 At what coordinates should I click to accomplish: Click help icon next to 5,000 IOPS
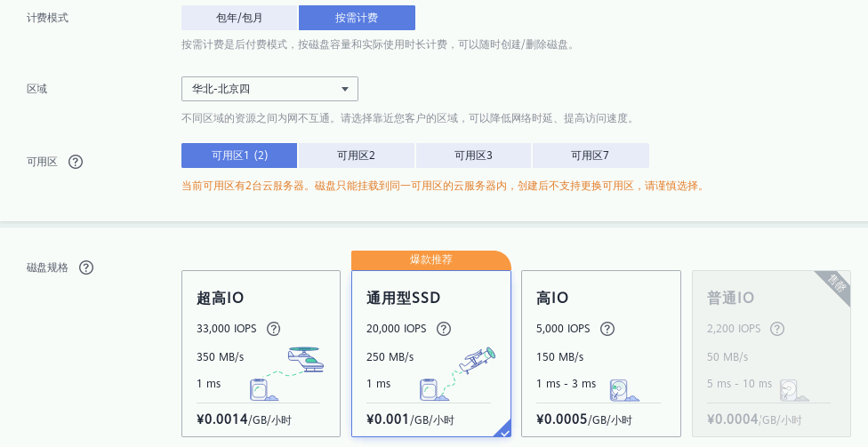(607, 329)
